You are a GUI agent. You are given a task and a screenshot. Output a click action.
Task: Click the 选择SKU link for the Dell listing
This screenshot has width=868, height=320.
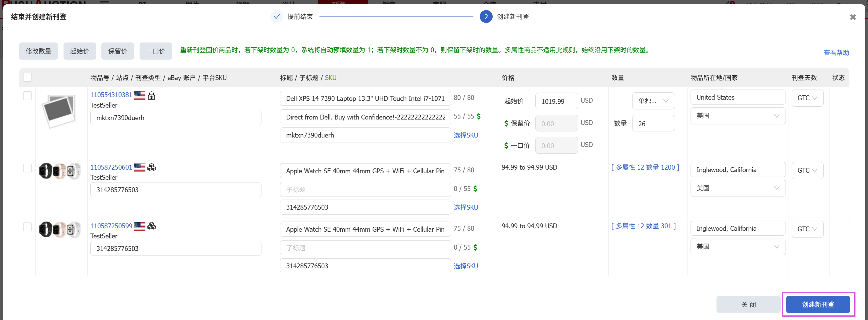pos(466,135)
